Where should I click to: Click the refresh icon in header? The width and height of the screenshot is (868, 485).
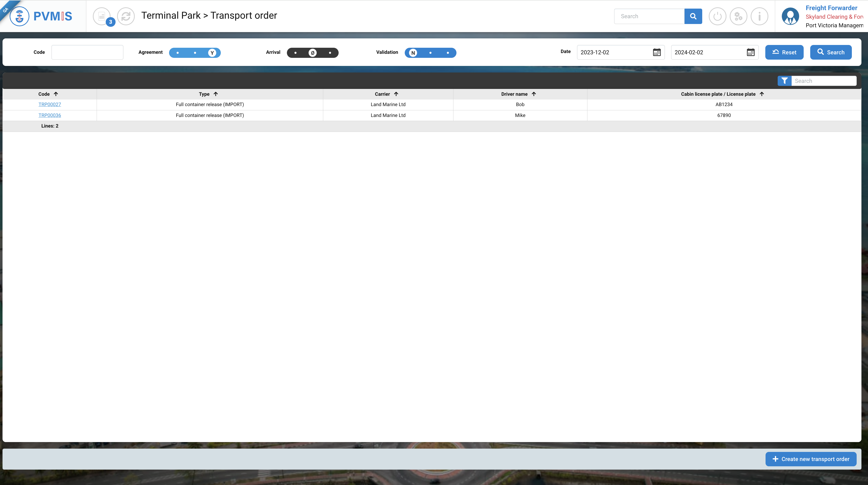[x=126, y=16]
